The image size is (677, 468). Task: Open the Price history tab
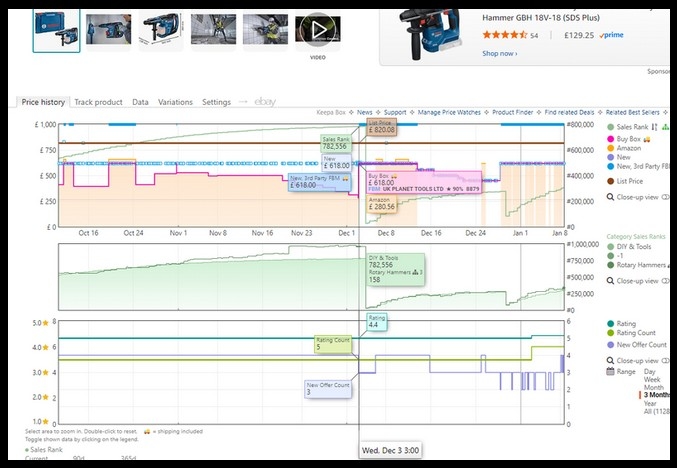[x=43, y=102]
